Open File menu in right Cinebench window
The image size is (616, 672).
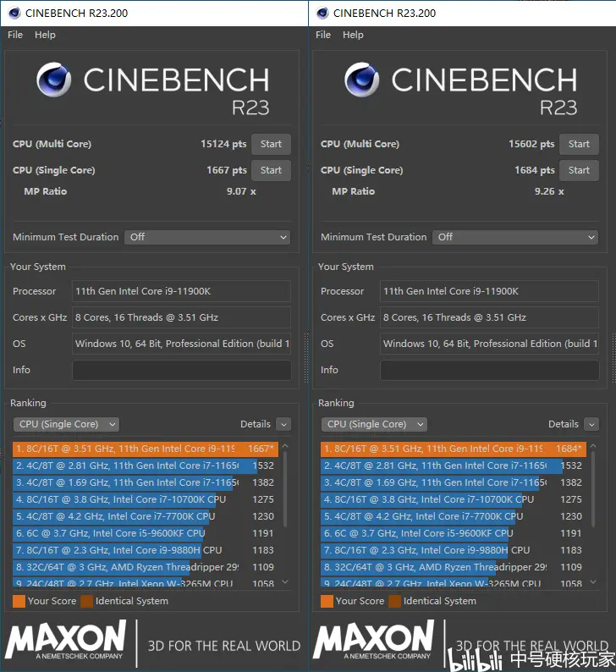point(323,35)
